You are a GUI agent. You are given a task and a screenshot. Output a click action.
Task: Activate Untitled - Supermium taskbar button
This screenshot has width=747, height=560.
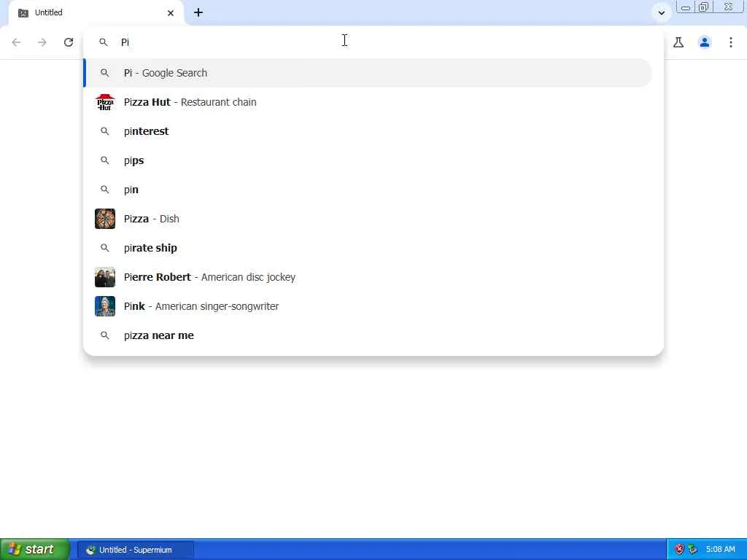click(x=136, y=550)
